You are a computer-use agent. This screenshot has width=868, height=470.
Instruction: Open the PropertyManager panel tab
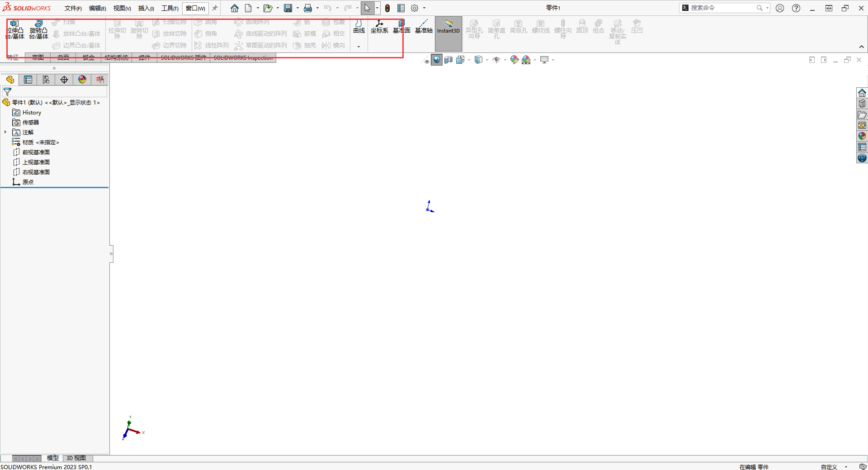coord(28,80)
